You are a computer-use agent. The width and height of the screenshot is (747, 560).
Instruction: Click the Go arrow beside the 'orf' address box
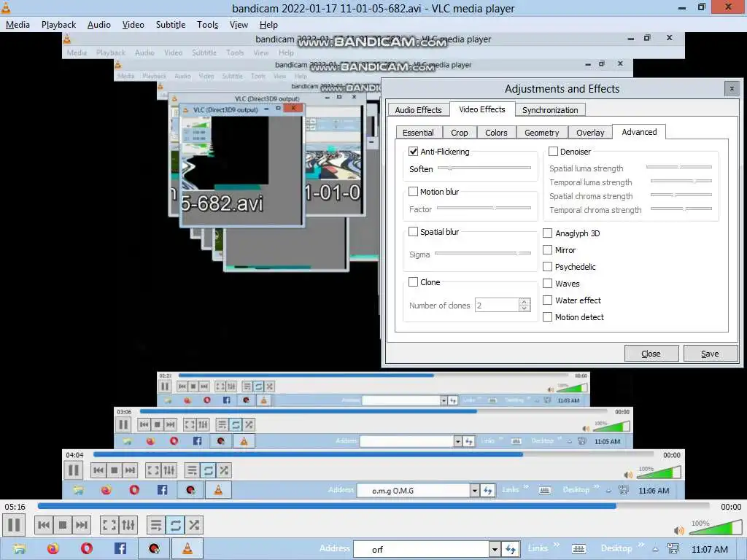click(x=510, y=550)
